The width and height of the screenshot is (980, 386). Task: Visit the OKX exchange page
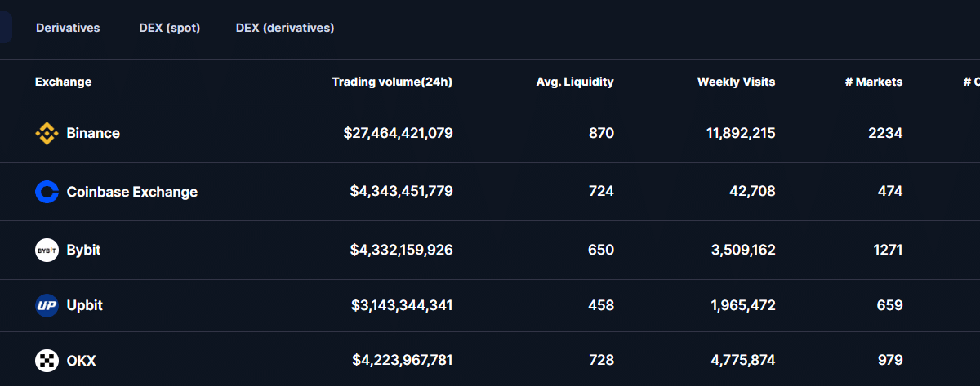[x=81, y=360]
